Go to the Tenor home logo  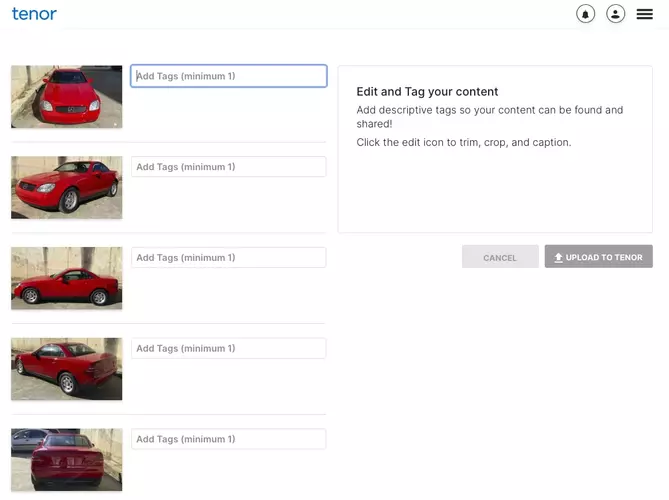34,14
